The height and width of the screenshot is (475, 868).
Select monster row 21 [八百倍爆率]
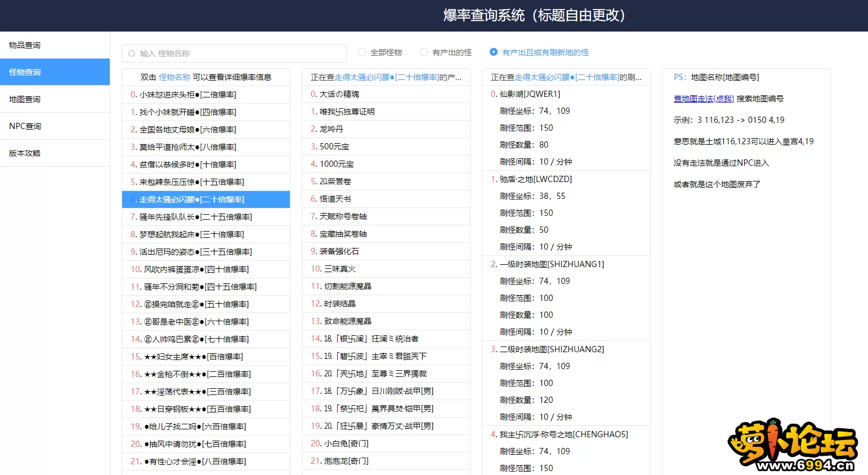(206, 461)
